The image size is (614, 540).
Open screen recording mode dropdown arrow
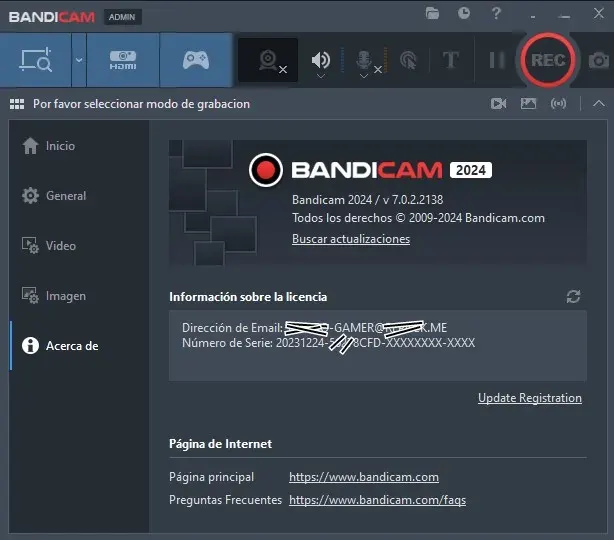[x=79, y=60]
